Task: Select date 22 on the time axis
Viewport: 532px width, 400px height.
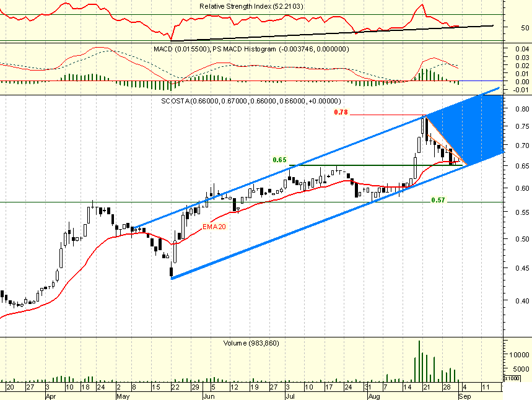Action: tap(175, 387)
